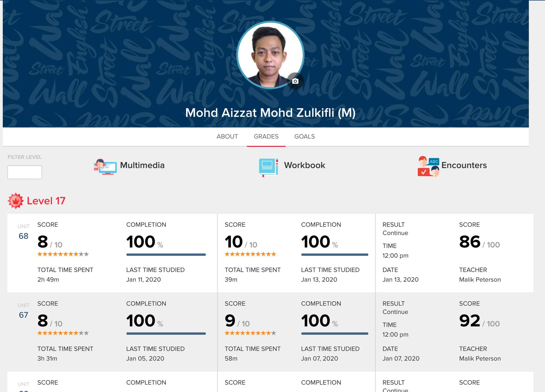Click unit 68 total time 2h 49m

(x=48, y=280)
